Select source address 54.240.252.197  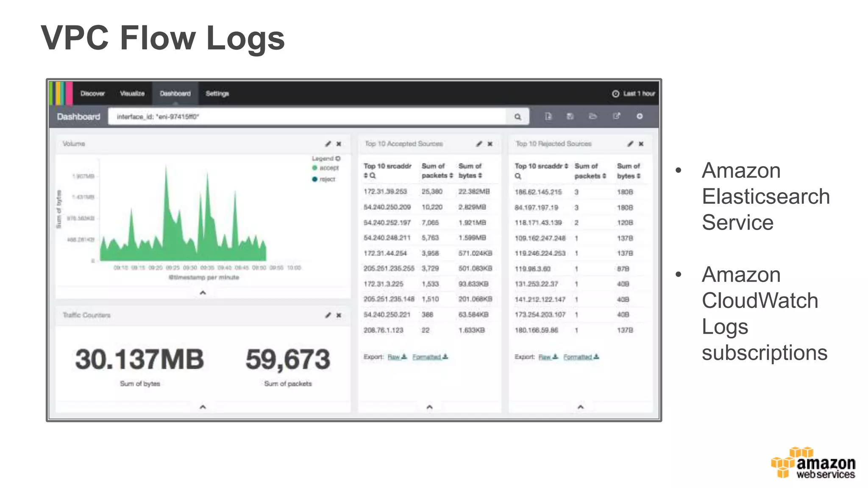click(387, 223)
